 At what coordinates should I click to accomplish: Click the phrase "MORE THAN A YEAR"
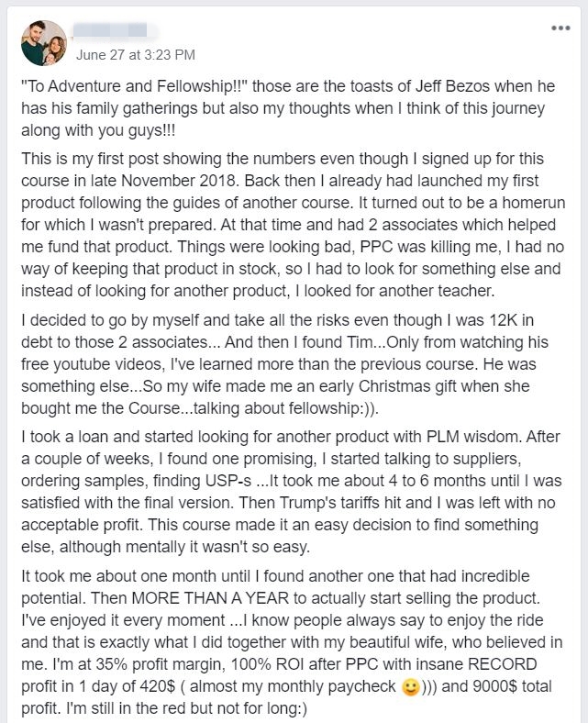[x=210, y=598]
